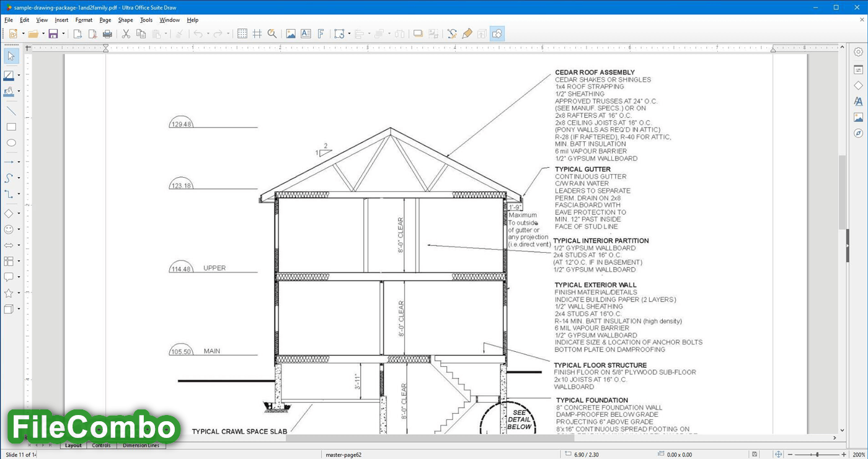Screen dimensions: 868x459
Task: Click the Redo arrow
Action: [x=218, y=34]
